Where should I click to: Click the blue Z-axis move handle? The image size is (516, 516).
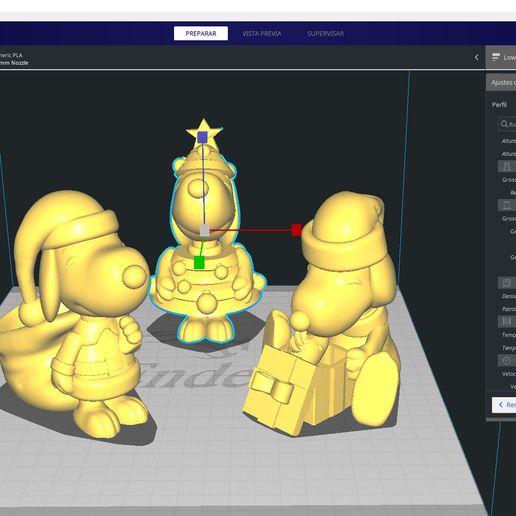(x=202, y=137)
